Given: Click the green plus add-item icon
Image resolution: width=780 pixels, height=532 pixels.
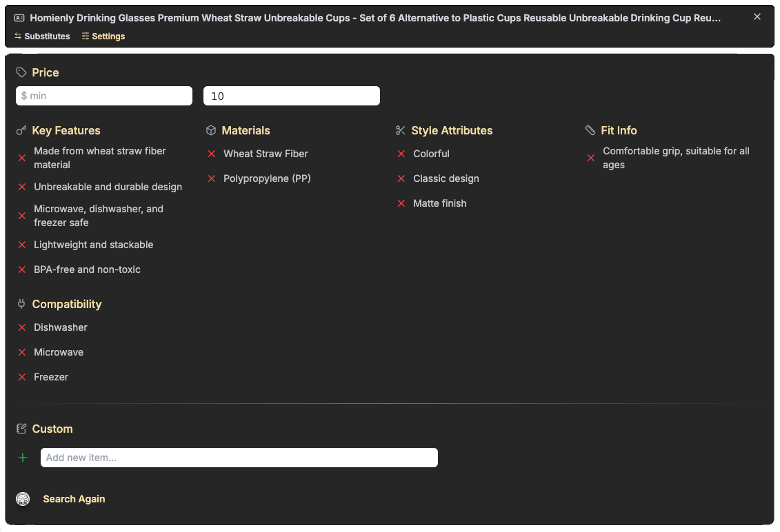Looking at the screenshot, I should [x=23, y=458].
